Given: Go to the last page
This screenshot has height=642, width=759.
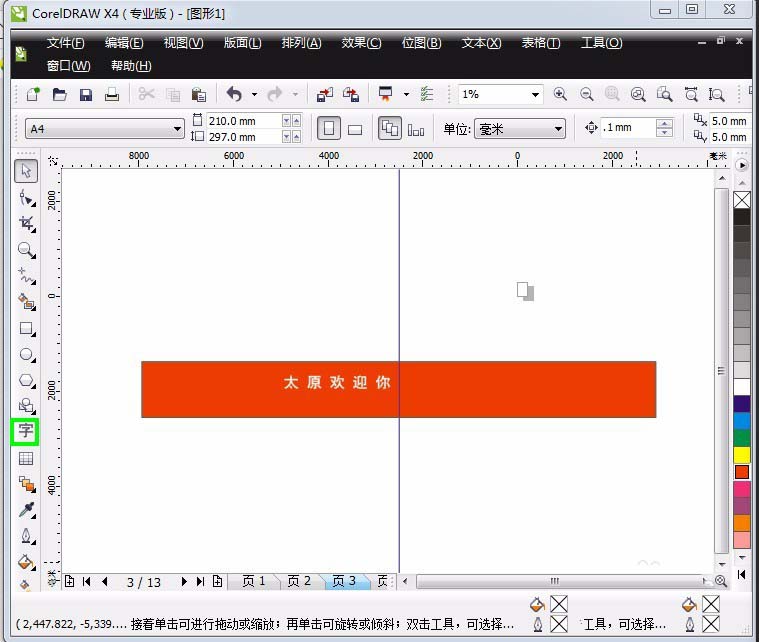Looking at the screenshot, I should coord(200,581).
